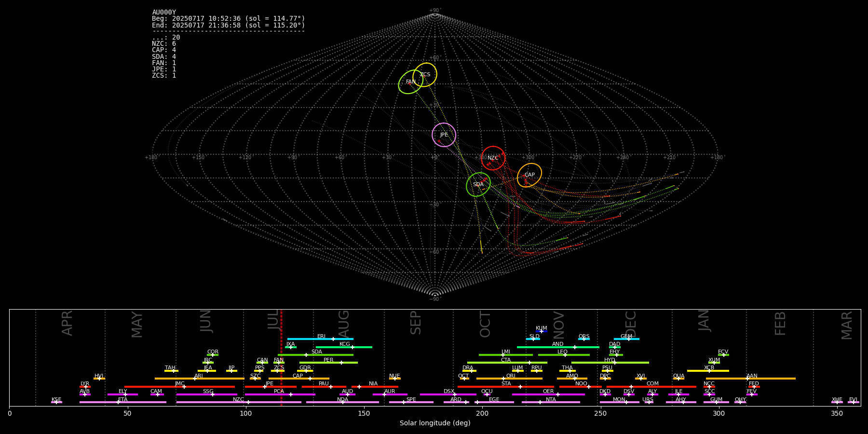This screenshot has height=434, width=868.
Task: Click the NDA shower bar
Action: (342, 402)
